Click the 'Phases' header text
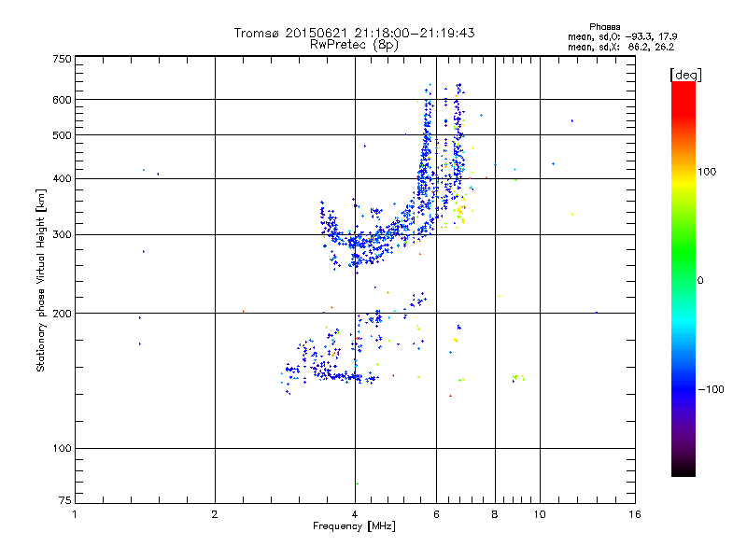 click(x=604, y=27)
